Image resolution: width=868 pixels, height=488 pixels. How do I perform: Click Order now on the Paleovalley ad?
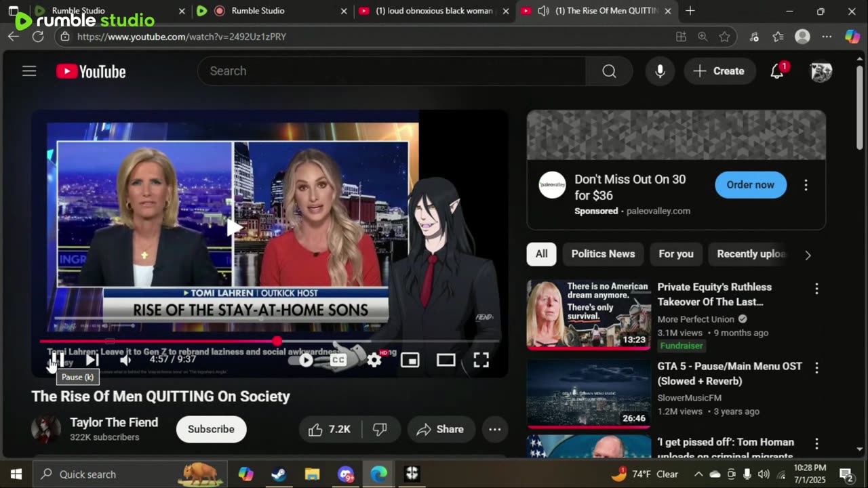tap(750, 184)
